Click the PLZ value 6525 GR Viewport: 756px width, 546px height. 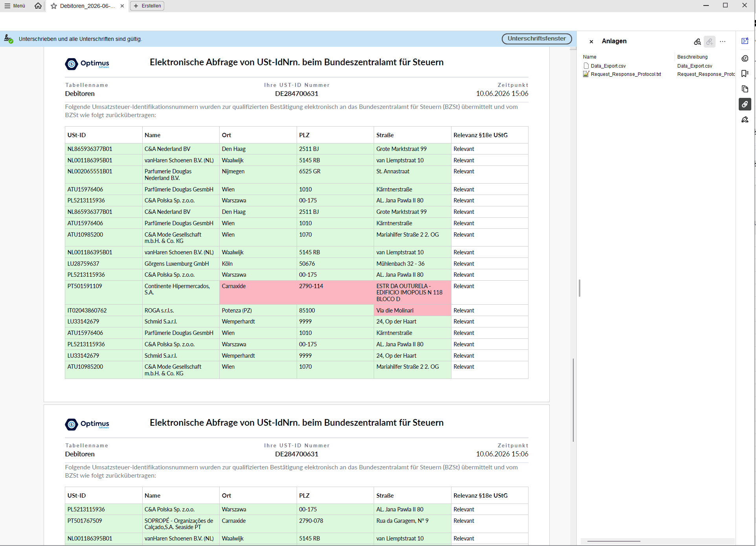(x=335, y=175)
